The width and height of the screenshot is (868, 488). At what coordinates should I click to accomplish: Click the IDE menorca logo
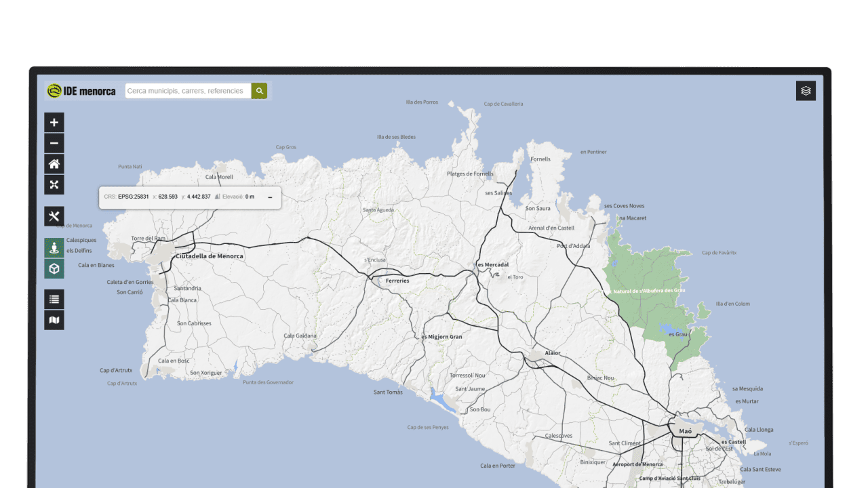point(81,91)
